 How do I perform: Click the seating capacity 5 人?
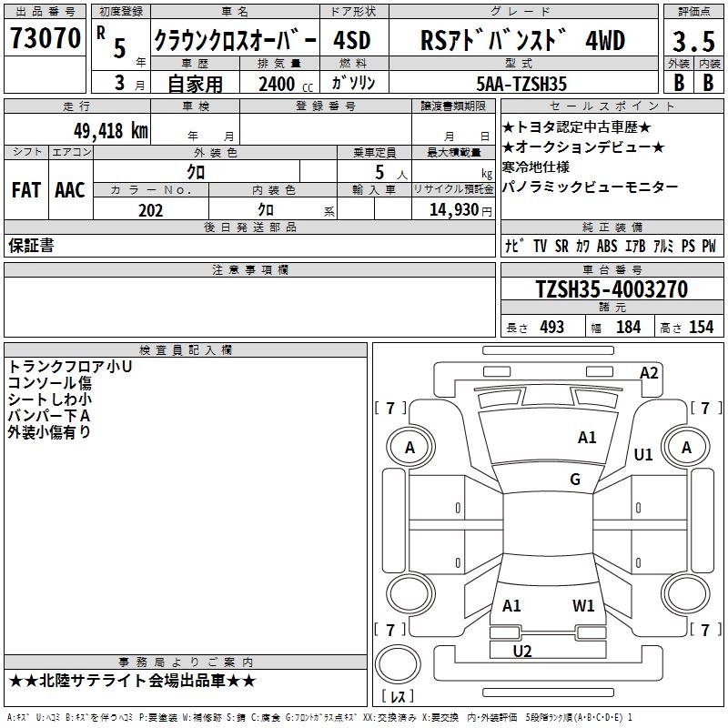(391, 173)
